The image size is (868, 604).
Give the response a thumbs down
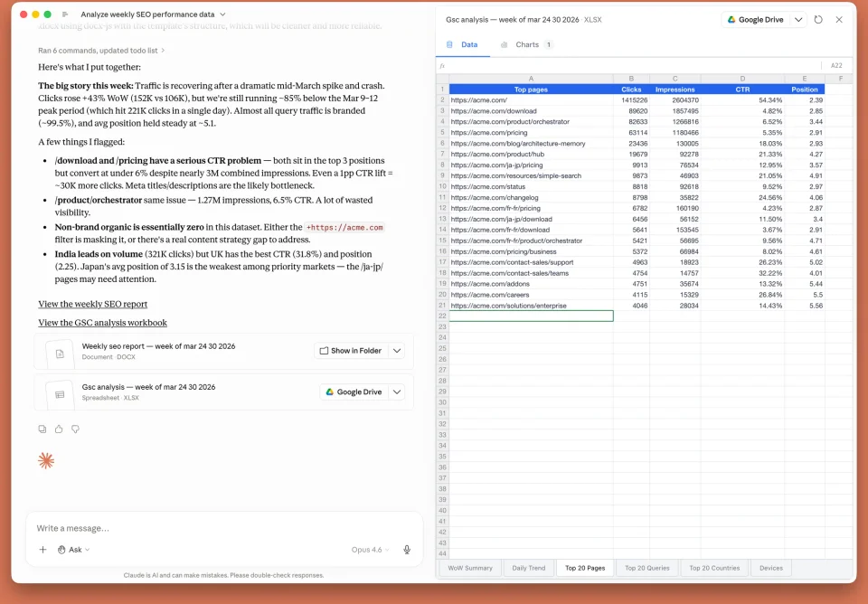click(75, 429)
